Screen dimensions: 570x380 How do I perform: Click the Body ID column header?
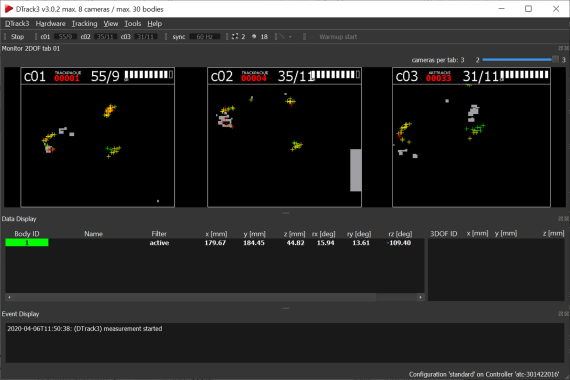27,234
